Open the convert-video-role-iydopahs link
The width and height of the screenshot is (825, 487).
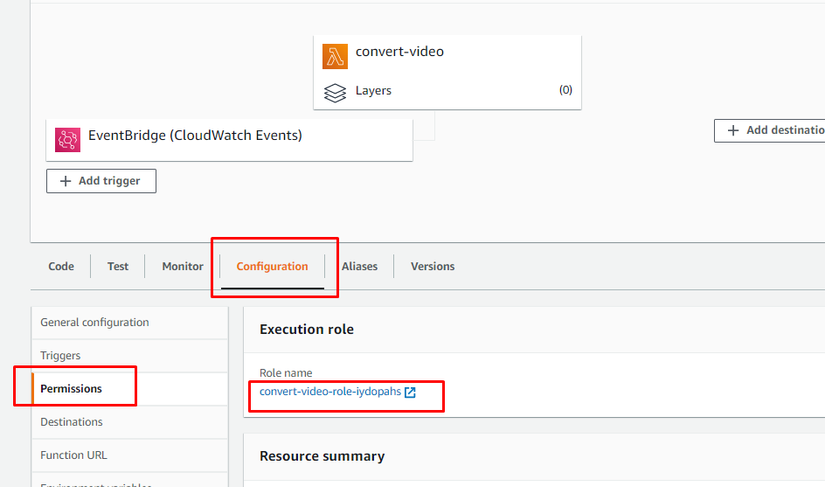330,392
